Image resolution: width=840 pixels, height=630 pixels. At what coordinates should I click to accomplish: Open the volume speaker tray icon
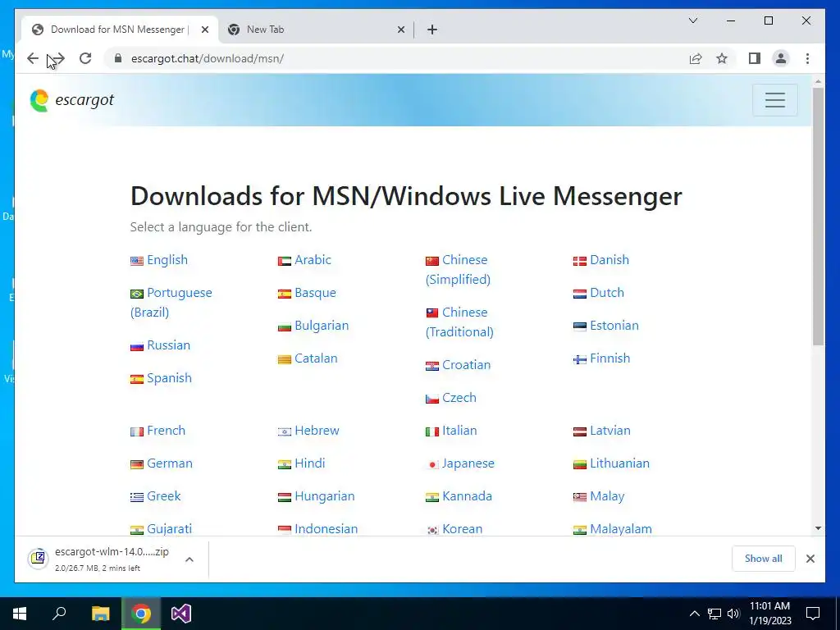pos(734,614)
